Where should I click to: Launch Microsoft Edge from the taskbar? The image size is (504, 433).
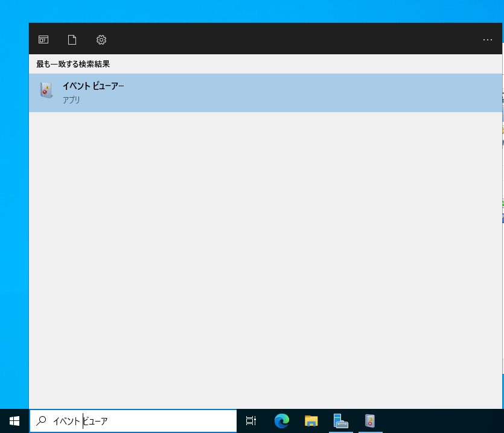coord(281,421)
